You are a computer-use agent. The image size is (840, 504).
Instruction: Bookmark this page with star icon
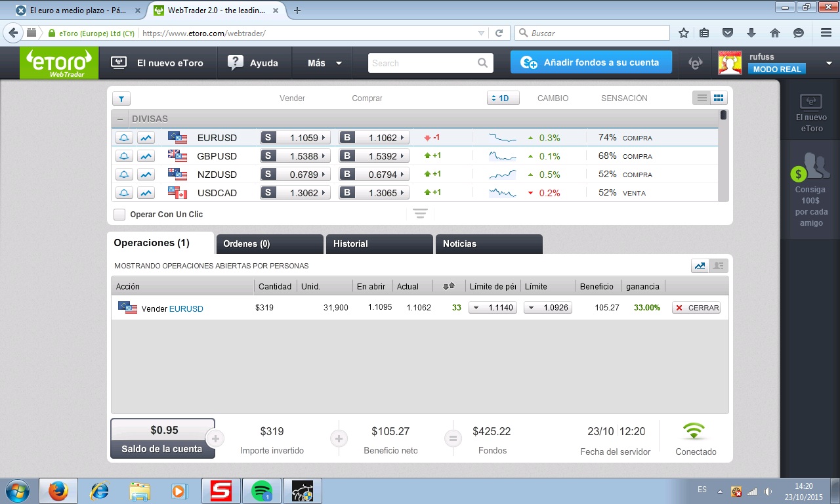point(684,33)
